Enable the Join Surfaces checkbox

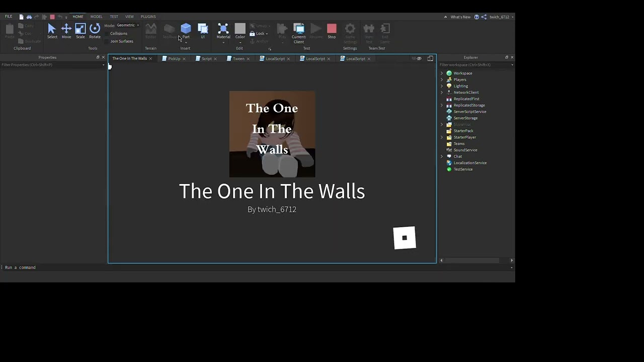(107, 41)
